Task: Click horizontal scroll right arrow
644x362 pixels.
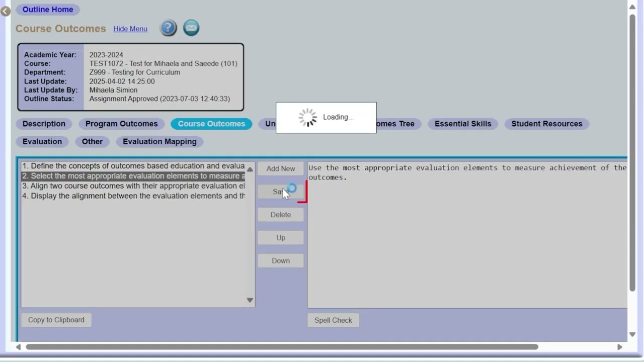Action: (619, 347)
